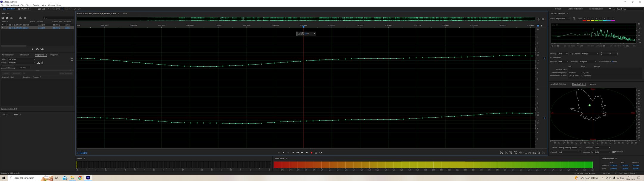Zoom Out (Amplitude) icon

coord(506,153)
